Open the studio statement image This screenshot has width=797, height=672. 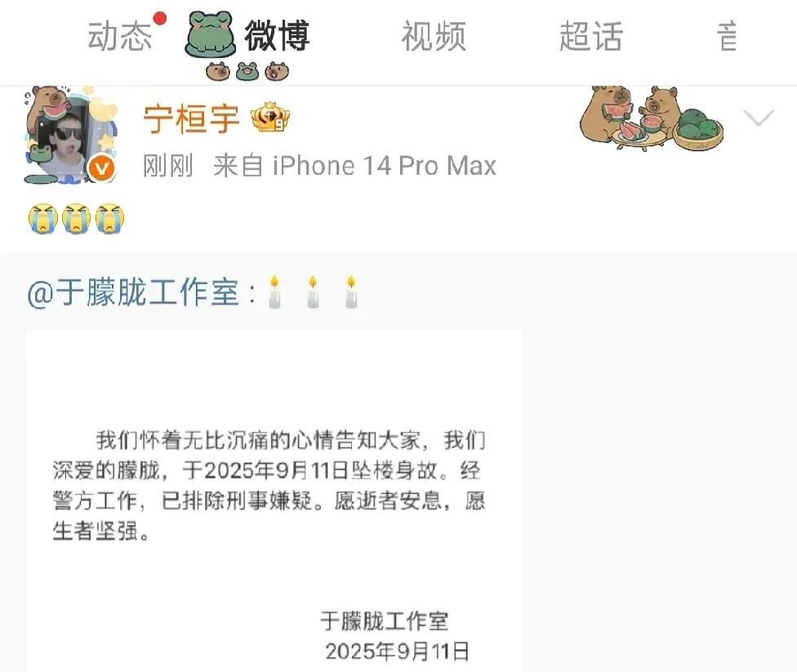(x=274, y=501)
